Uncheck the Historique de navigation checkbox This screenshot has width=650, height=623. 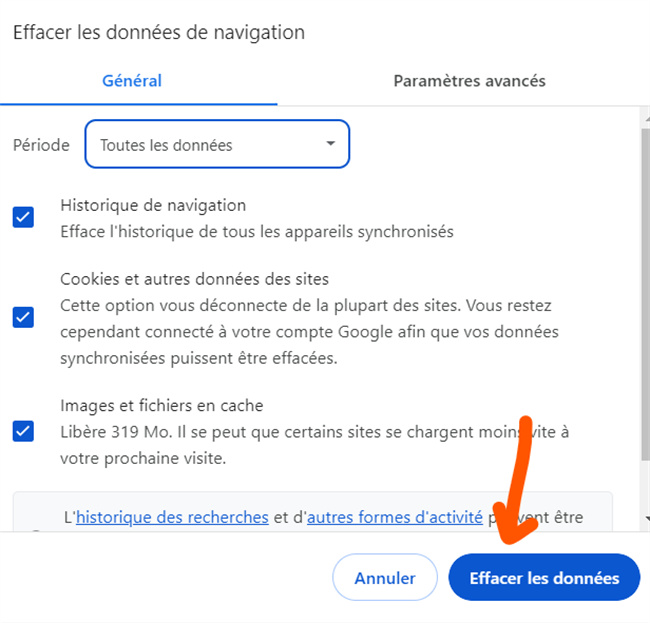pos(23,217)
